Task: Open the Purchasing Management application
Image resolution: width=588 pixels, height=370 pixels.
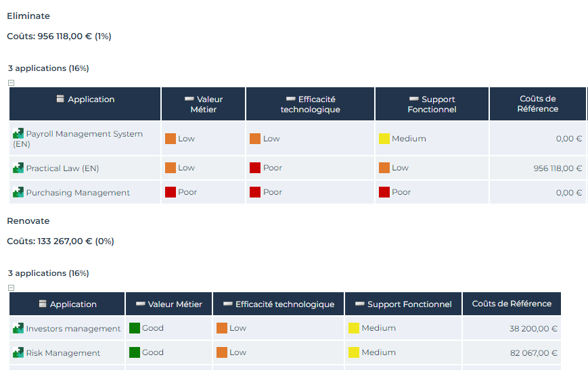Action: point(78,193)
